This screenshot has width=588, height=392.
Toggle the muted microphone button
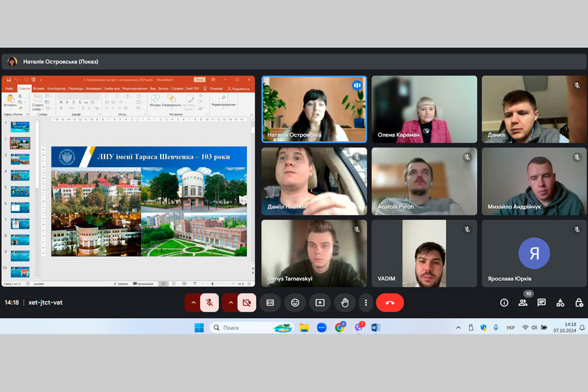209,302
